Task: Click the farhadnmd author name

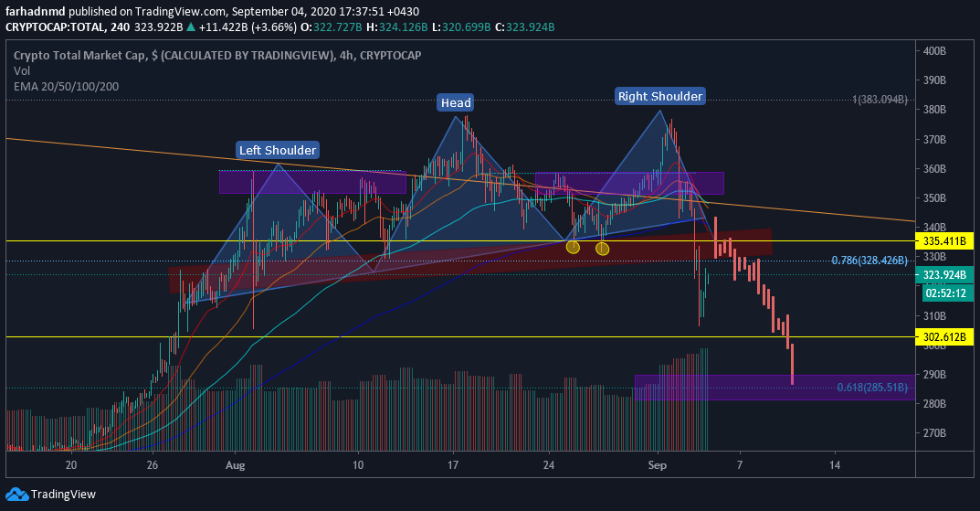Action: pyautogui.click(x=35, y=11)
